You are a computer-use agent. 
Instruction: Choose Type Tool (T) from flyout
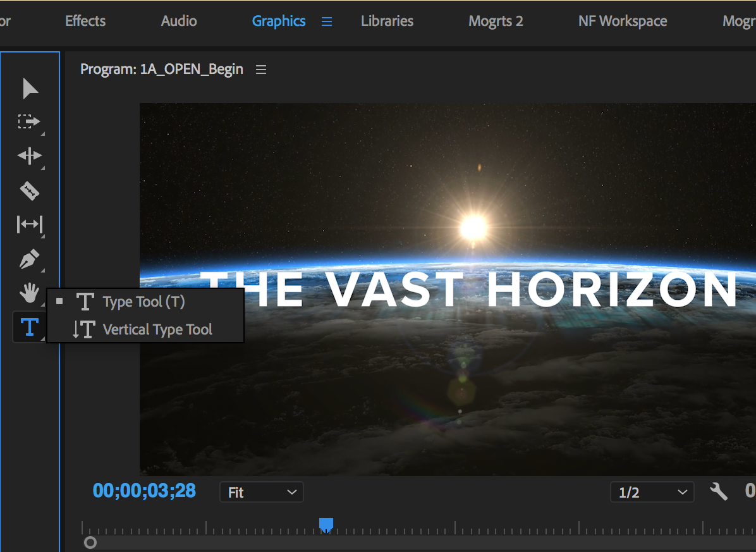click(144, 302)
